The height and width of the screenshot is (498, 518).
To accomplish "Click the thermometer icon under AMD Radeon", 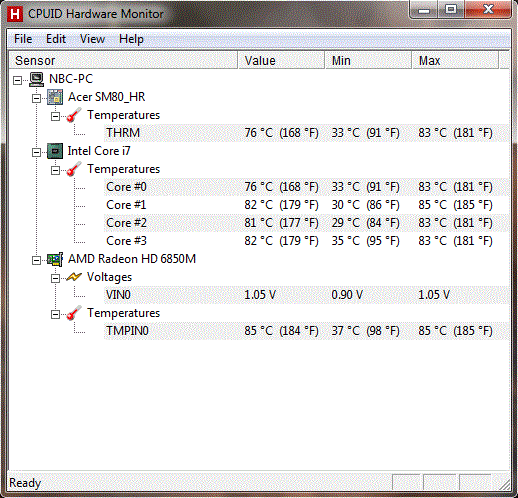I will tap(74, 313).
